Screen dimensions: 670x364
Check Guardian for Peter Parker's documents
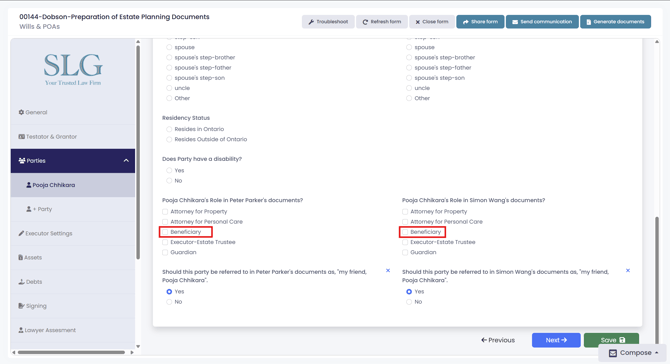[x=165, y=252]
